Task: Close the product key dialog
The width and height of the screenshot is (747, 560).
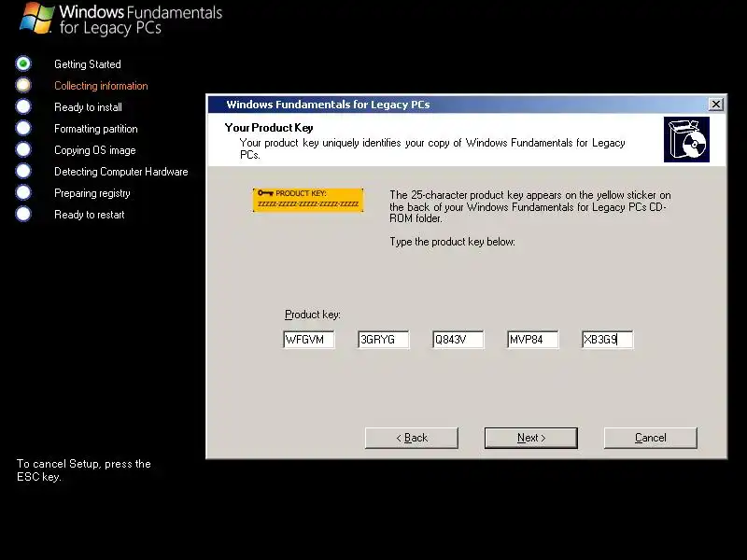Action: 715,104
